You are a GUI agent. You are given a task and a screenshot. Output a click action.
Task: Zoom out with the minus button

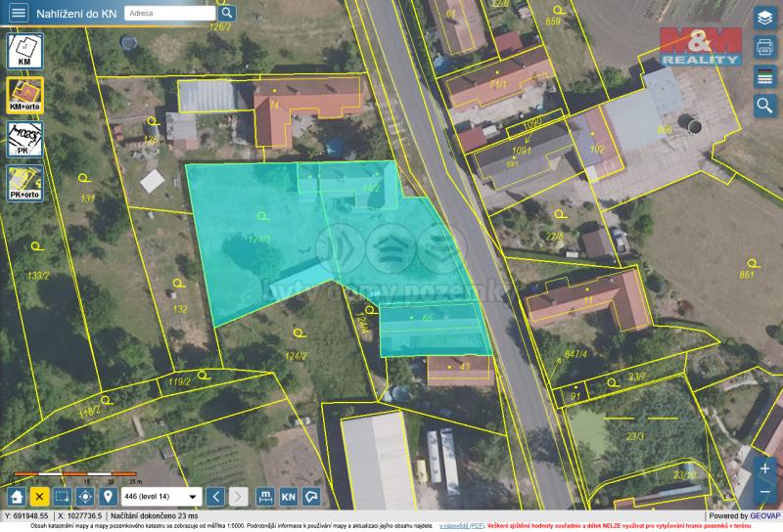(765, 491)
